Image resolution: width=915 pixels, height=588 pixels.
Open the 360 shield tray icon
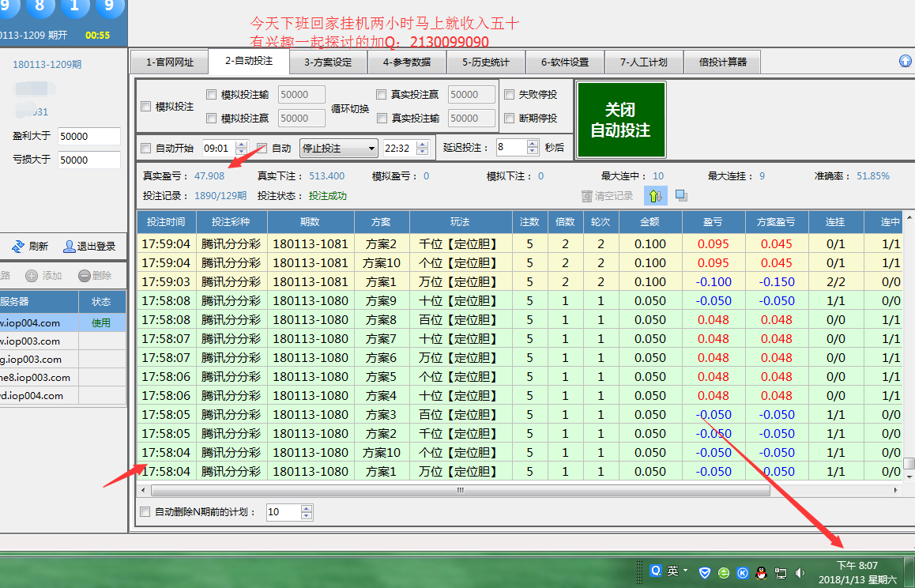pyautogui.click(x=705, y=572)
